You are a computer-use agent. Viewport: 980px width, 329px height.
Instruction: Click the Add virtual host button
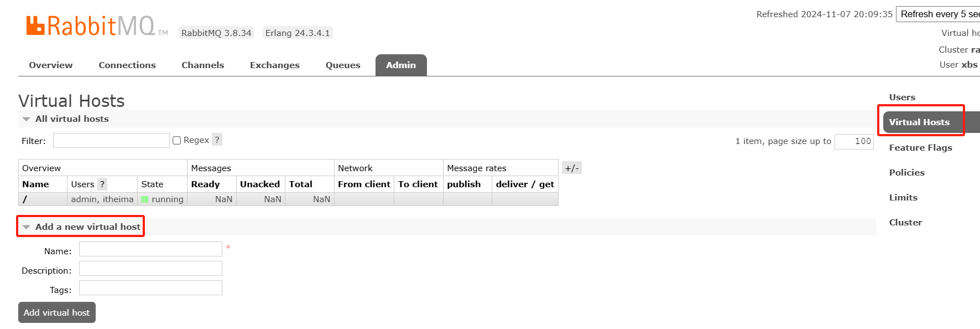tap(57, 312)
